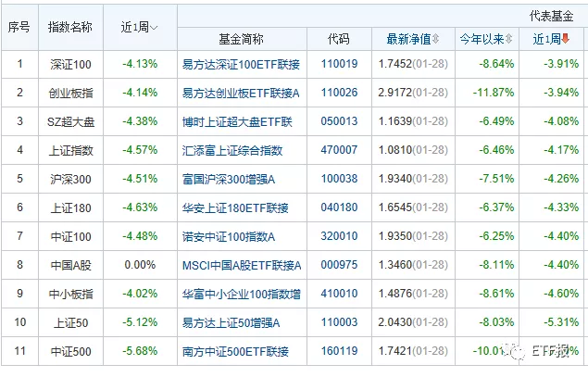Click fund code 110003
The height and width of the screenshot is (377, 588).
click(x=340, y=322)
